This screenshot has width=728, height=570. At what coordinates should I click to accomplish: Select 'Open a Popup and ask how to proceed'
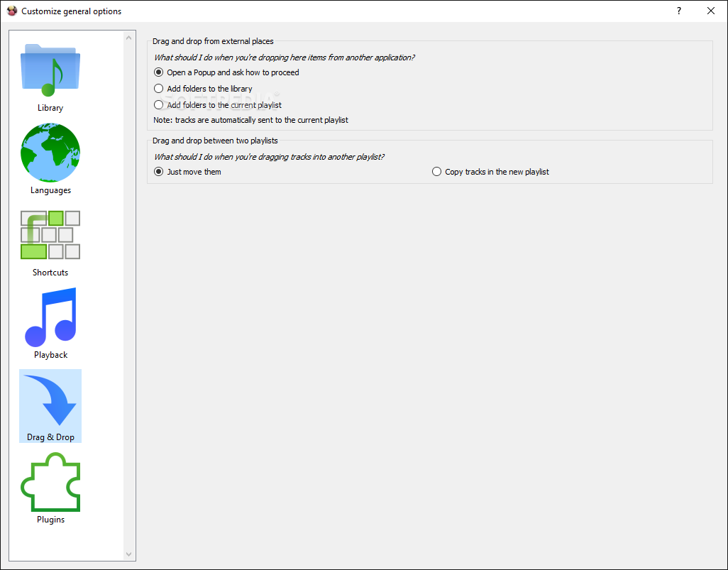[226, 72]
